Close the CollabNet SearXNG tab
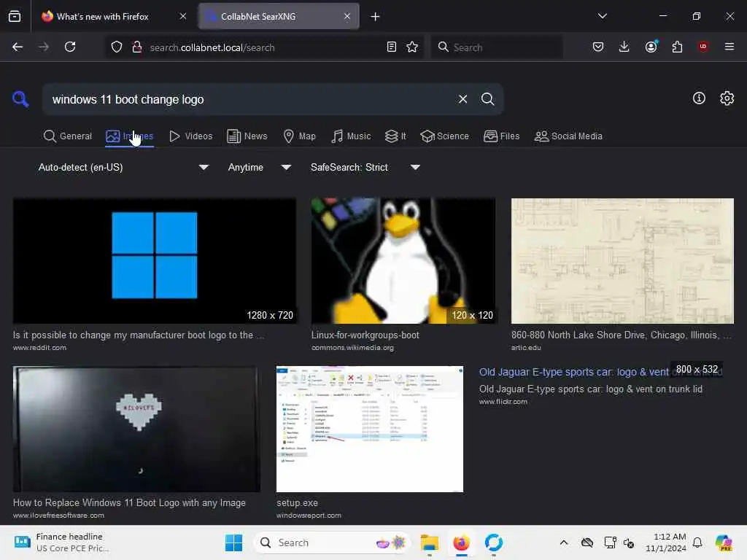The image size is (747, 560). 347,16
